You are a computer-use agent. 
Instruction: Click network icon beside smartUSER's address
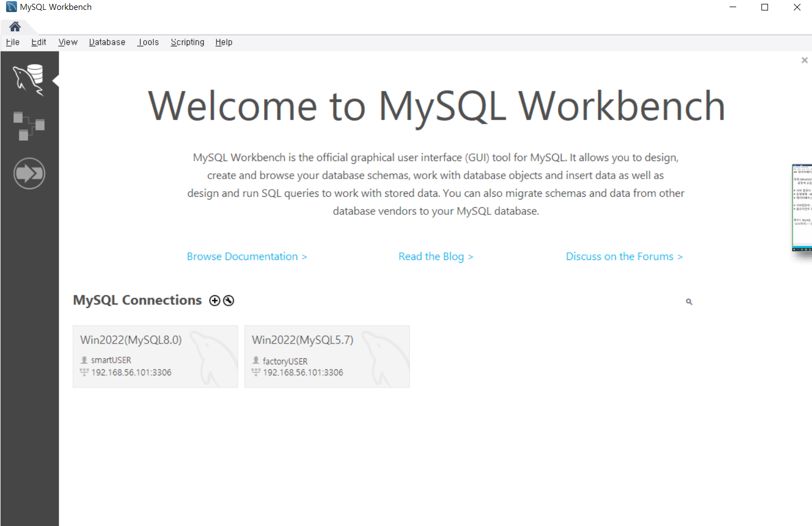(84, 372)
